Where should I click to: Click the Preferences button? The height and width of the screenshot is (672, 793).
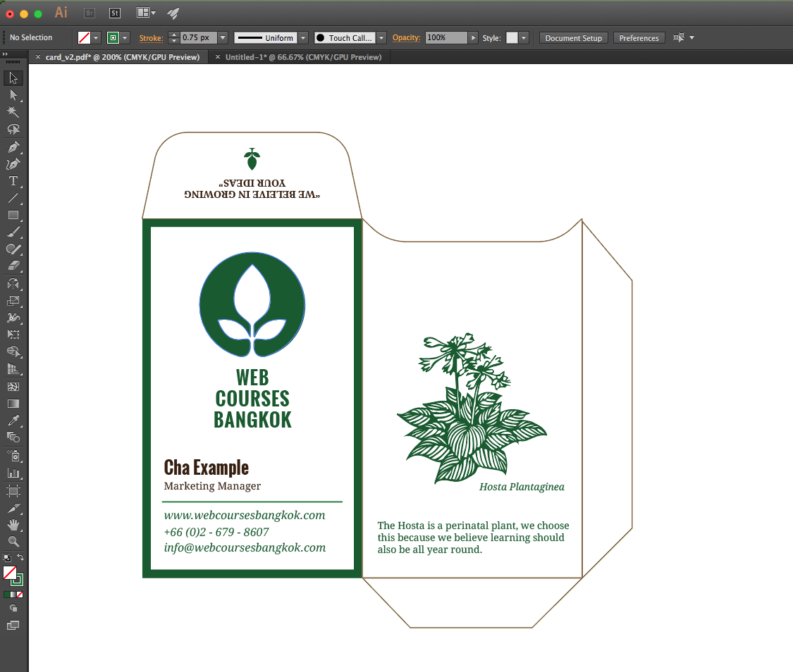(639, 38)
